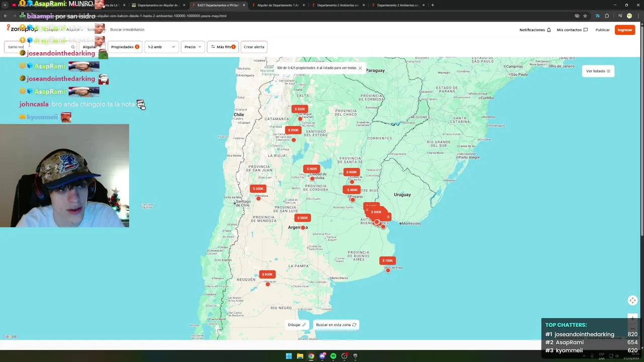The image size is (644, 362).
Task: Expand the 1-2 amb dropdown
Action: coord(162,47)
